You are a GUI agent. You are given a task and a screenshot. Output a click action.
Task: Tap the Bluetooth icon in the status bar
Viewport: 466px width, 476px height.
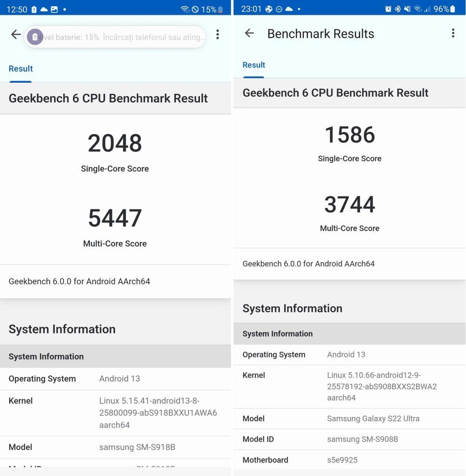398,9
